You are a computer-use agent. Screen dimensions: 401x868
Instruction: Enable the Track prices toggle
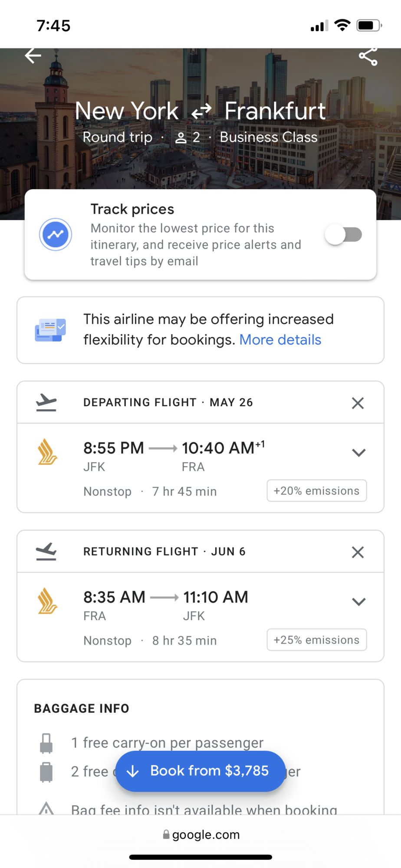[x=344, y=235]
